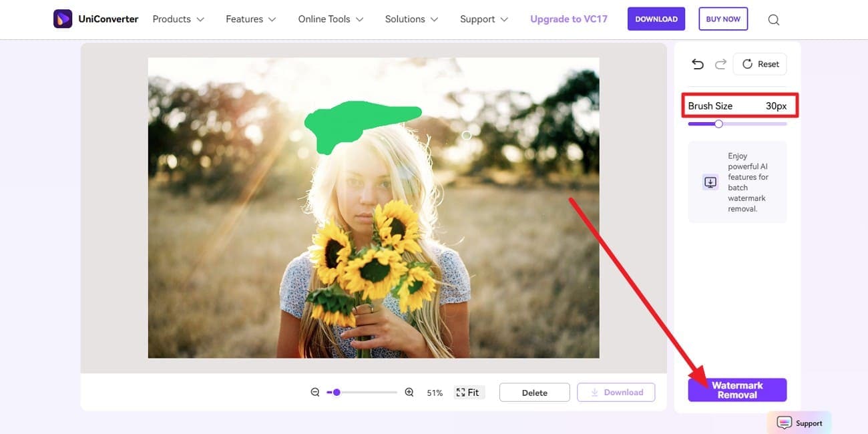Screen dimensions: 868x434
Task: Click the zoom in magnifier icon
Action: (409, 392)
